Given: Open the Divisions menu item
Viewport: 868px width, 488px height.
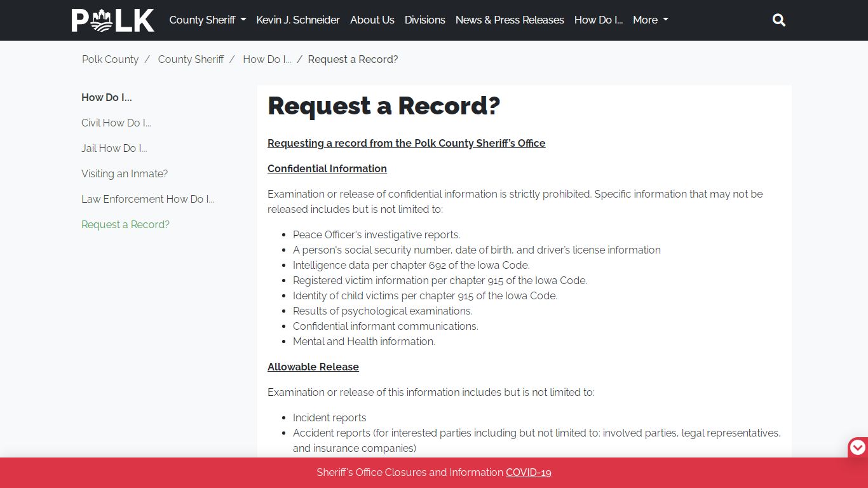Looking at the screenshot, I should pyautogui.click(x=425, y=20).
